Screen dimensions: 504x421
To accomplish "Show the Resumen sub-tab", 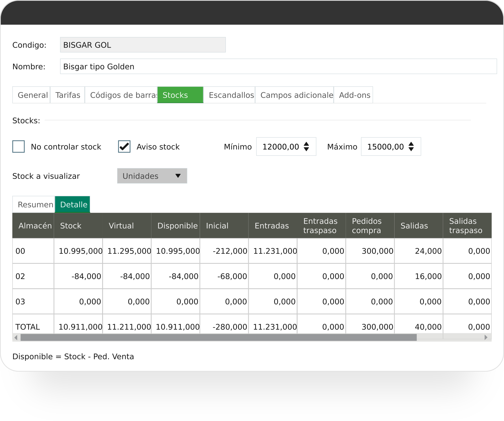I will click(34, 205).
